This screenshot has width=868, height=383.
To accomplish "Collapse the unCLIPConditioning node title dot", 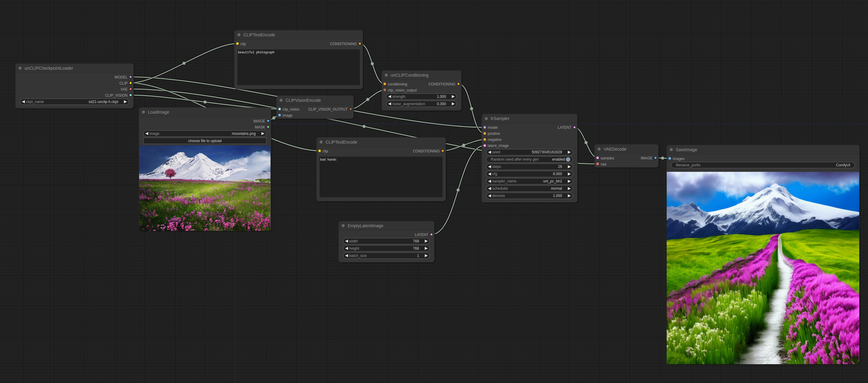I will pos(387,75).
